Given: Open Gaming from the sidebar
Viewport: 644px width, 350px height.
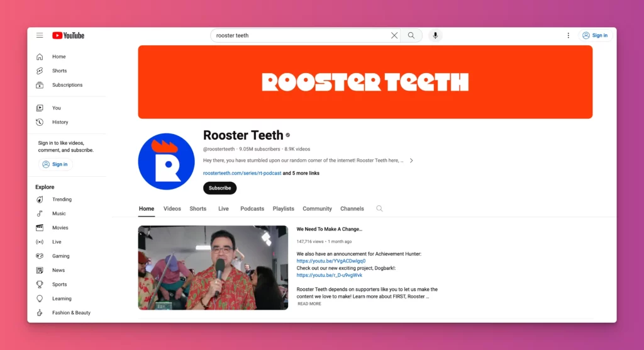Looking at the screenshot, I should pos(60,256).
